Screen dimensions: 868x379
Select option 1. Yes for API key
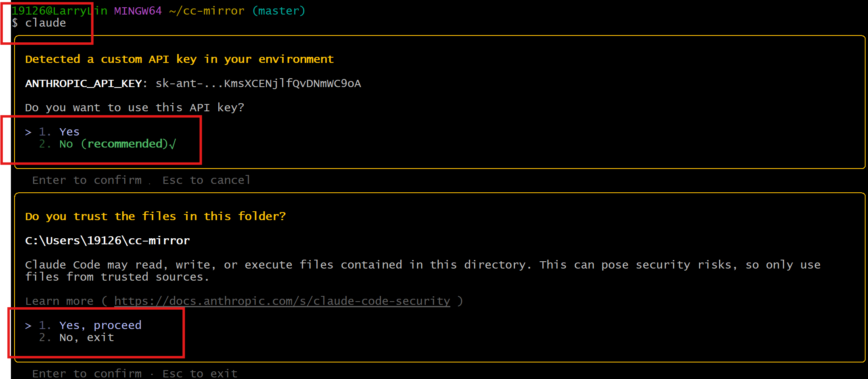(59, 132)
